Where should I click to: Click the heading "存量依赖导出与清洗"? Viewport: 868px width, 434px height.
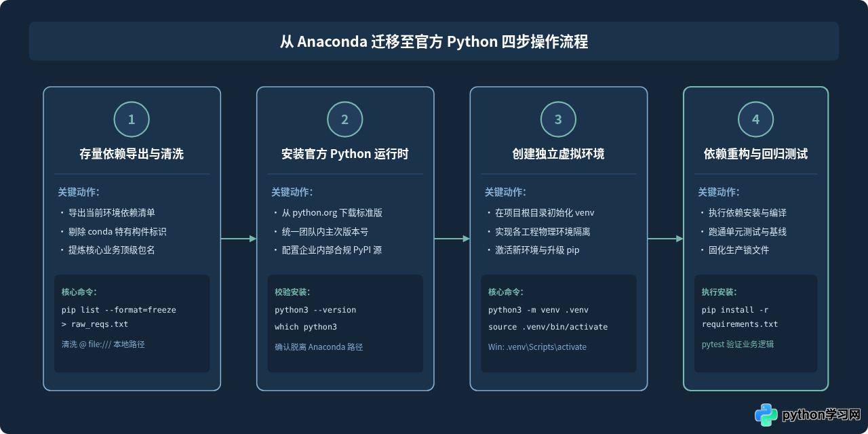pos(132,154)
